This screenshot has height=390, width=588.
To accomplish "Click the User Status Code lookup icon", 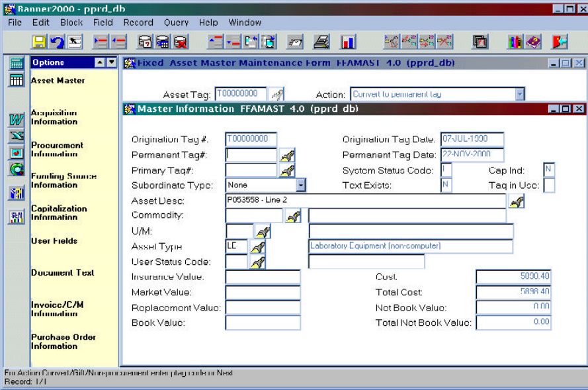I will click(x=258, y=262).
